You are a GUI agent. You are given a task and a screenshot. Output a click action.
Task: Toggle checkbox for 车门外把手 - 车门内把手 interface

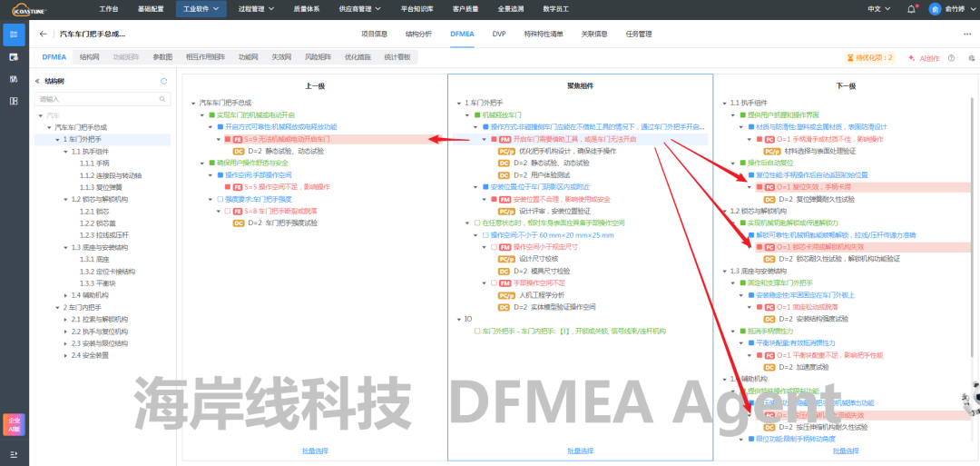pos(476,332)
